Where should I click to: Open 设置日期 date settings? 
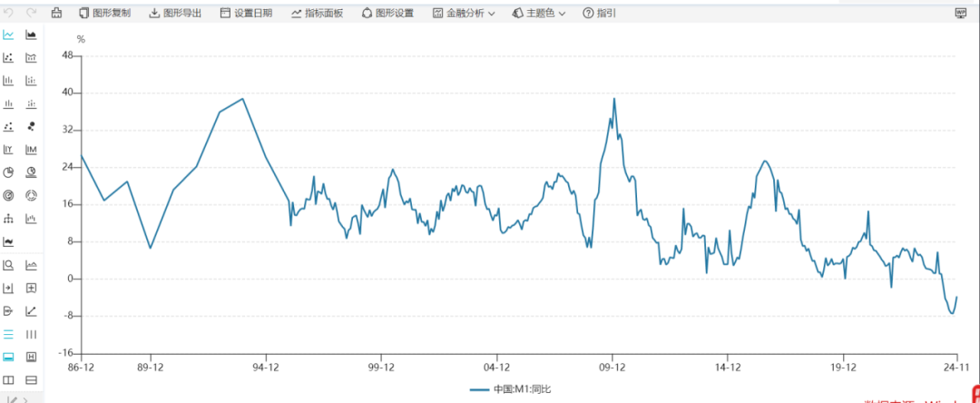tap(246, 13)
